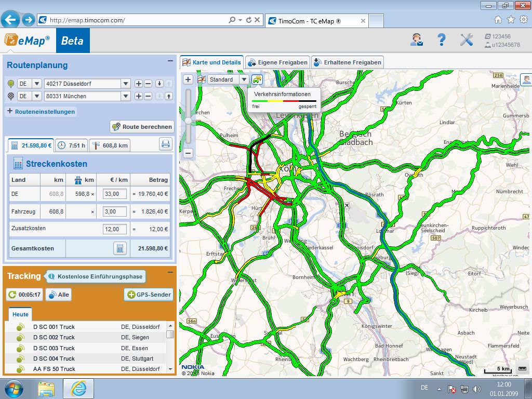This screenshot has width=532, height=399.
Task: Expand Routeneinstellungen section
Action: pos(41,111)
